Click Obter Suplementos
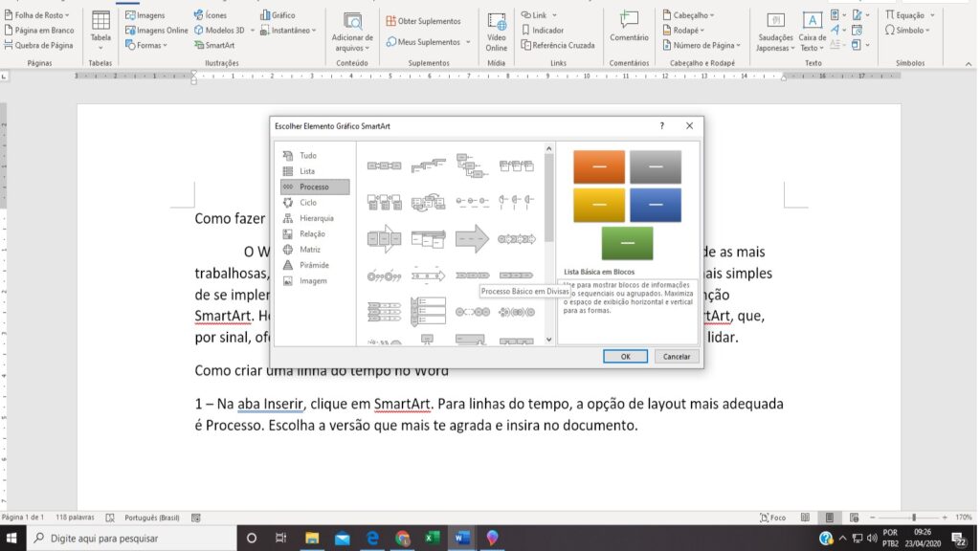 [423, 21]
